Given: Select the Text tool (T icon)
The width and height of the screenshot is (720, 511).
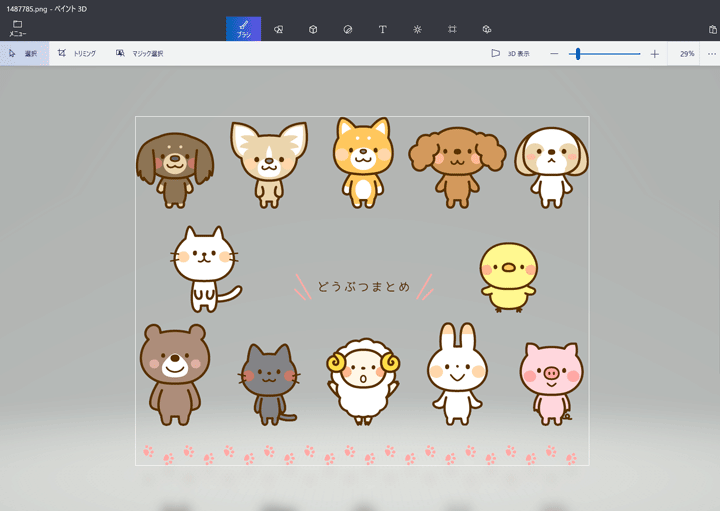Looking at the screenshot, I should coord(382,29).
